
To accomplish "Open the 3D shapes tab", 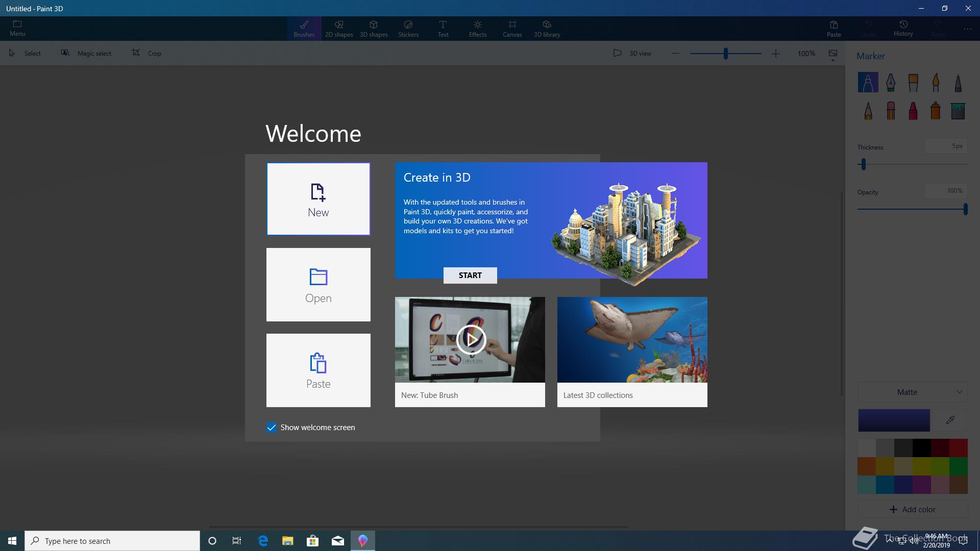I will [374, 29].
